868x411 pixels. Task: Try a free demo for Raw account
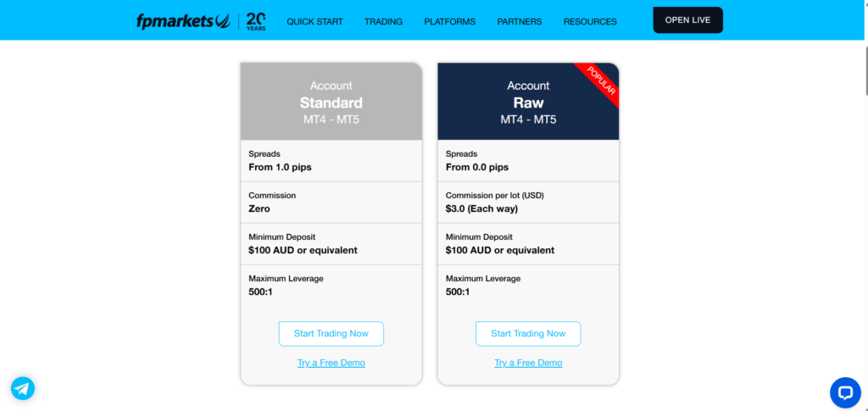point(528,363)
